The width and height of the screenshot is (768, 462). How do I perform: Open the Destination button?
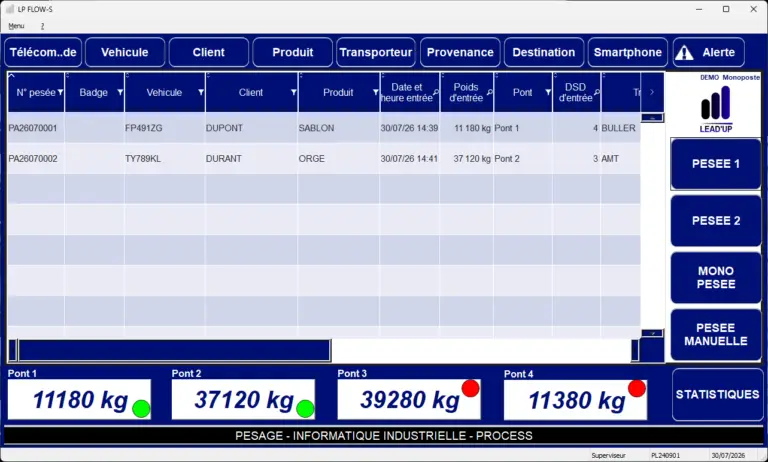544,52
